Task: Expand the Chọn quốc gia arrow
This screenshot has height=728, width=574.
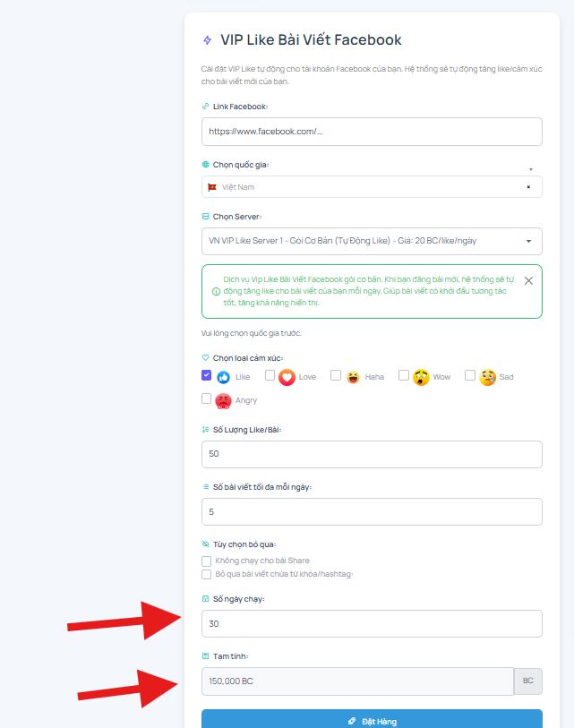Action: click(531, 169)
